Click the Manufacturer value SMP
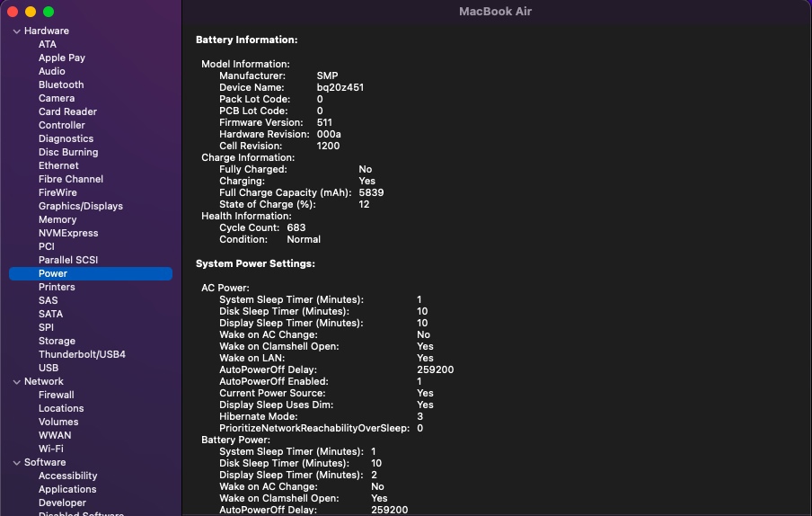The height and width of the screenshot is (516, 812). [327, 76]
